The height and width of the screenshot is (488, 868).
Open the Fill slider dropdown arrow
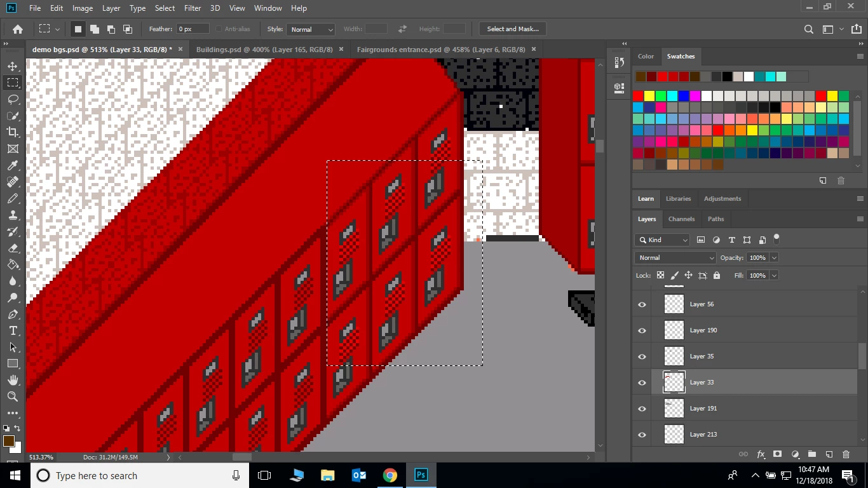[774, 275]
